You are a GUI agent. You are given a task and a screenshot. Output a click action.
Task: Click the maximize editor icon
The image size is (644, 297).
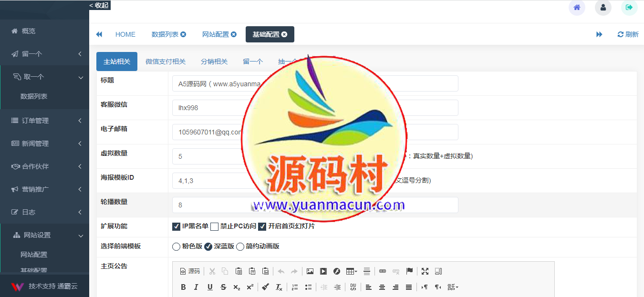(425, 271)
